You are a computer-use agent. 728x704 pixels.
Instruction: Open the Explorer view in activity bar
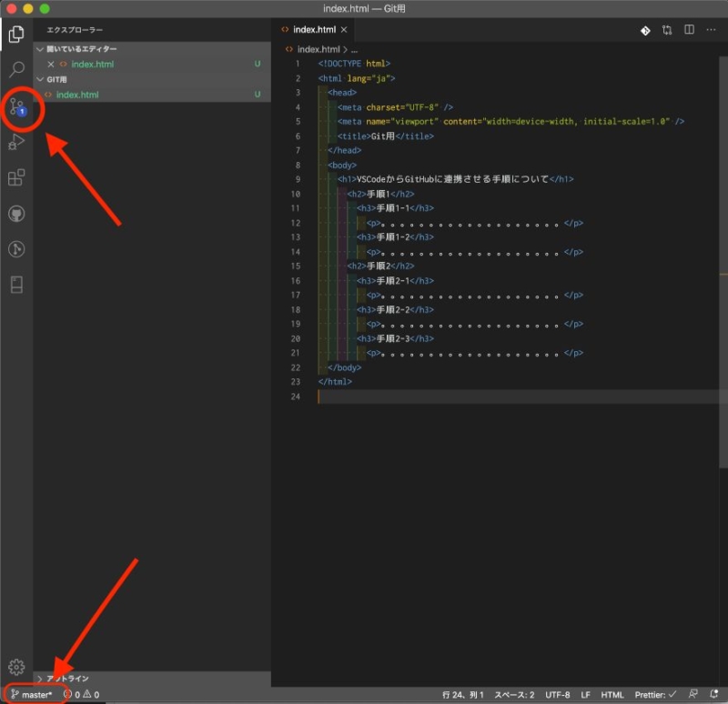[16, 34]
